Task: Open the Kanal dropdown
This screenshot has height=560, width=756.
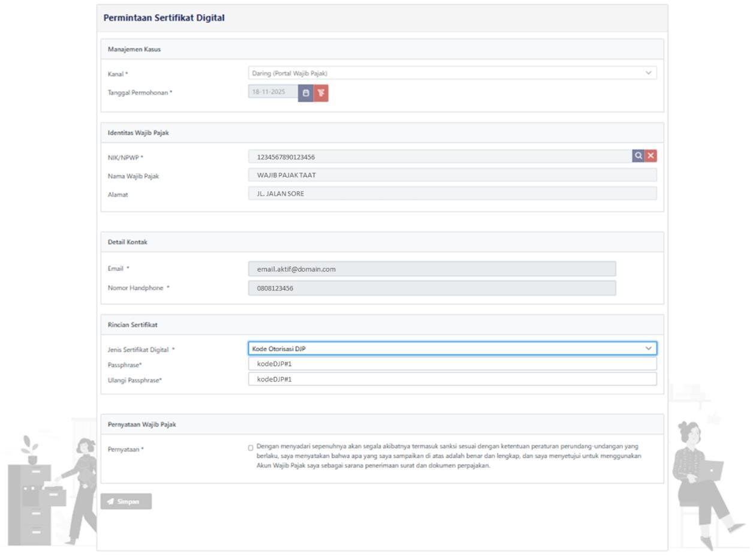Action: (x=452, y=73)
